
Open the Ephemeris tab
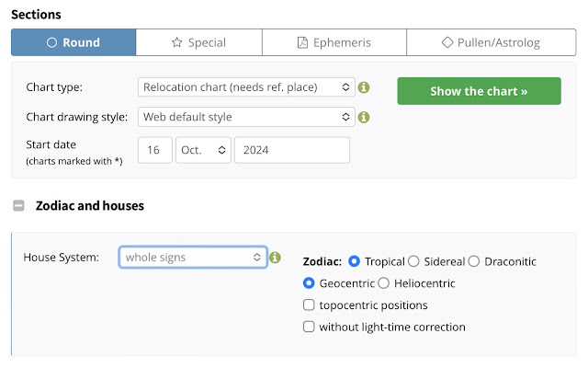pyautogui.click(x=334, y=42)
